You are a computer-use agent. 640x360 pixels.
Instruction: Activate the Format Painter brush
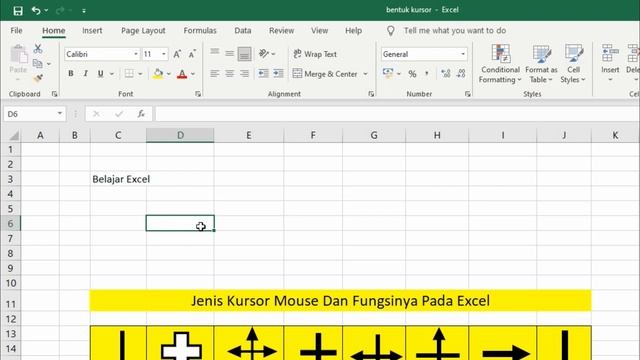click(38, 78)
